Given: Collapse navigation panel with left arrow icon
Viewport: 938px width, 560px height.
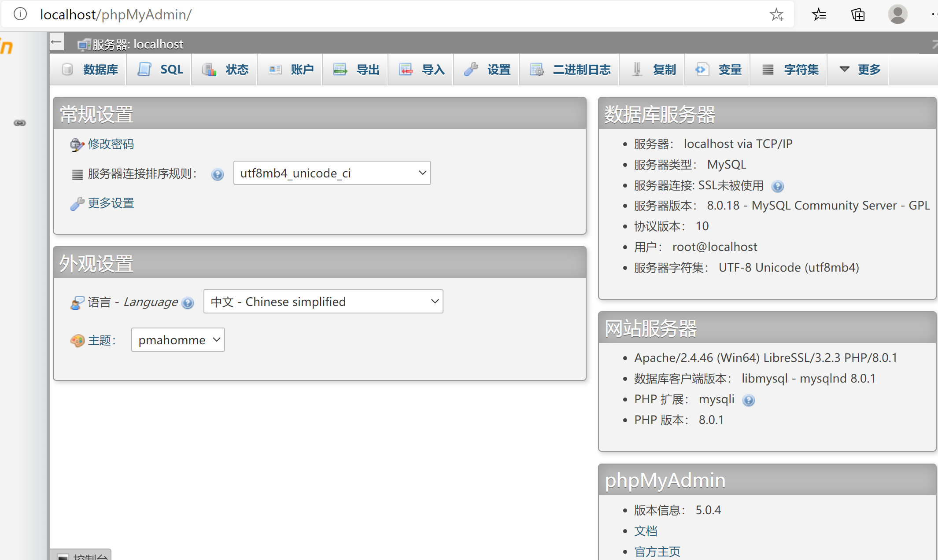Looking at the screenshot, I should click(x=56, y=43).
